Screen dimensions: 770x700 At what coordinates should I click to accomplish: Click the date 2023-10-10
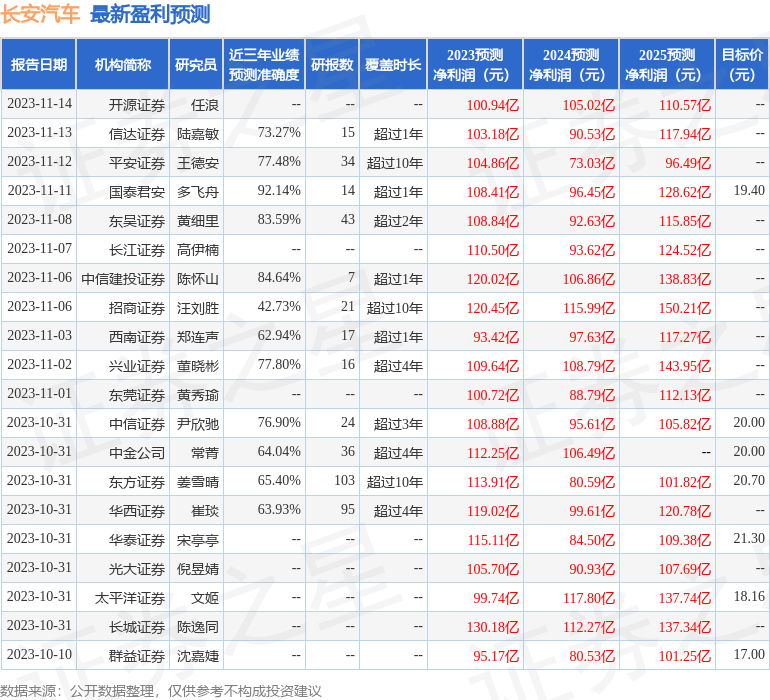(x=39, y=654)
